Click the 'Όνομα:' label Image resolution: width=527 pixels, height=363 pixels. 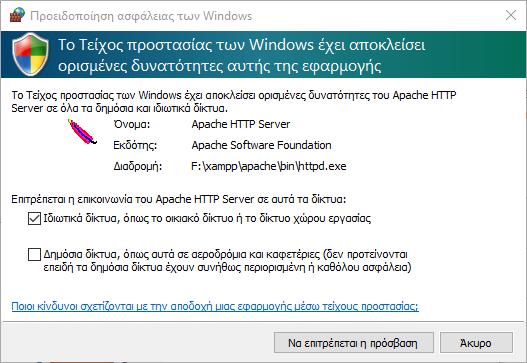tap(132, 124)
